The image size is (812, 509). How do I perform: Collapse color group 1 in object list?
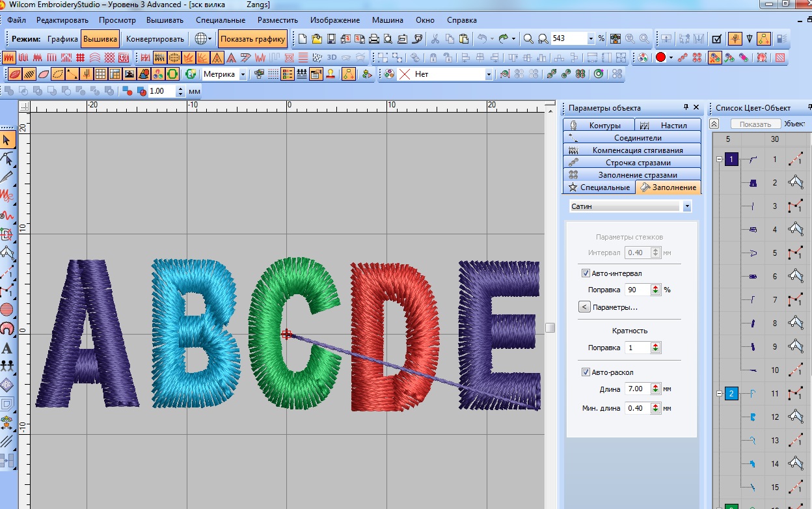coord(720,159)
